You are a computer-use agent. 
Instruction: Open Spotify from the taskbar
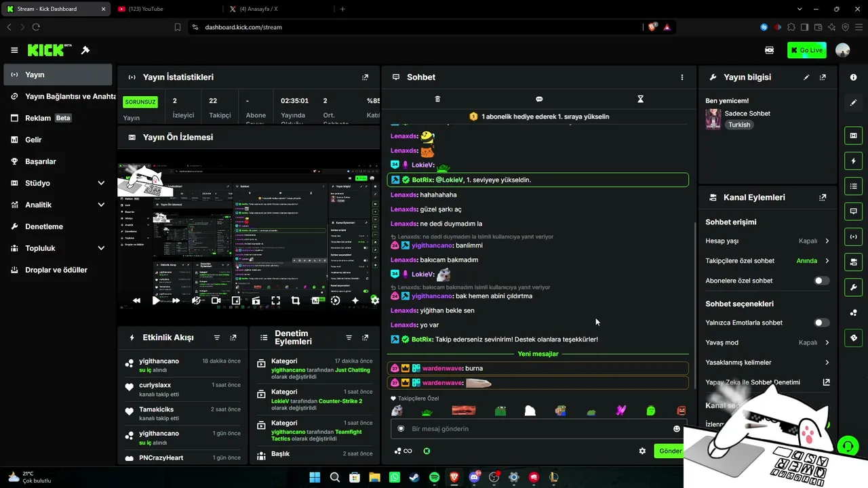[435, 477]
